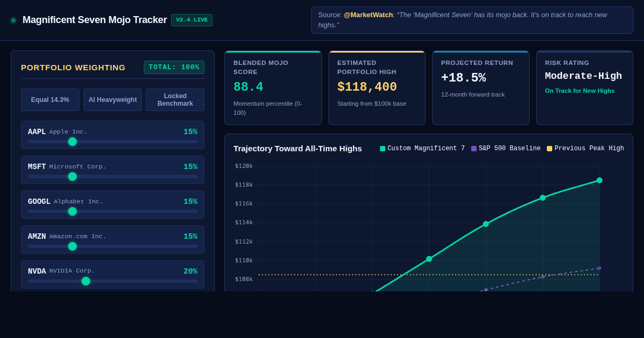Image resolution: width=644 pixels, height=338 pixels.
Task: Apply the AI Heavyweight preset
Action: (113, 100)
